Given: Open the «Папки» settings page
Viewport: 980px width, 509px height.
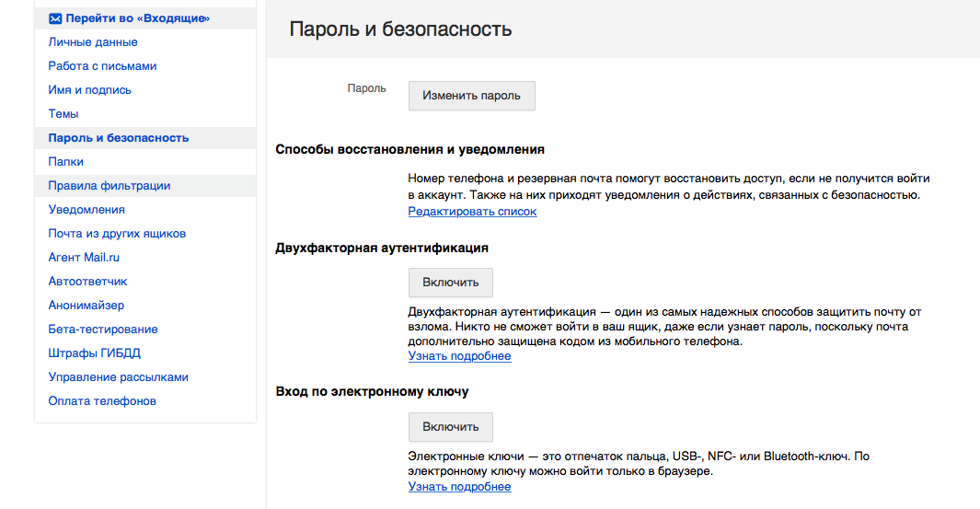Looking at the screenshot, I should (x=66, y=162).
